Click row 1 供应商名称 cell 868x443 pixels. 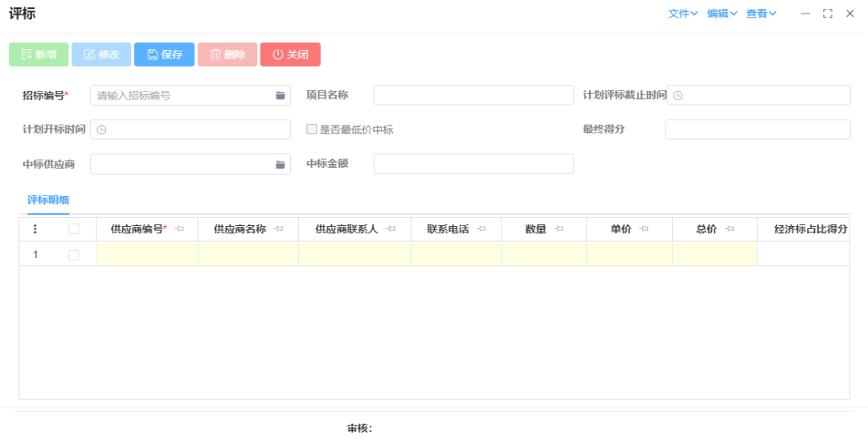[248, 255]
